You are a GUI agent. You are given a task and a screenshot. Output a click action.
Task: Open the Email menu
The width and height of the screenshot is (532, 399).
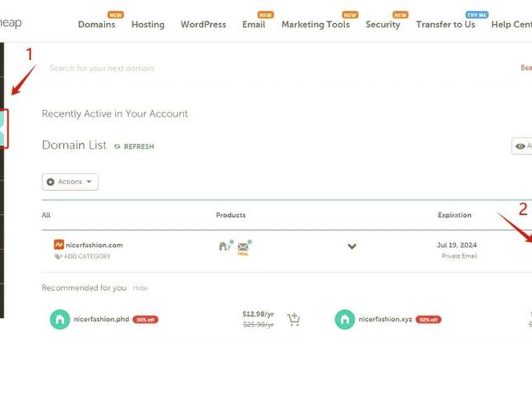[253, 25]
